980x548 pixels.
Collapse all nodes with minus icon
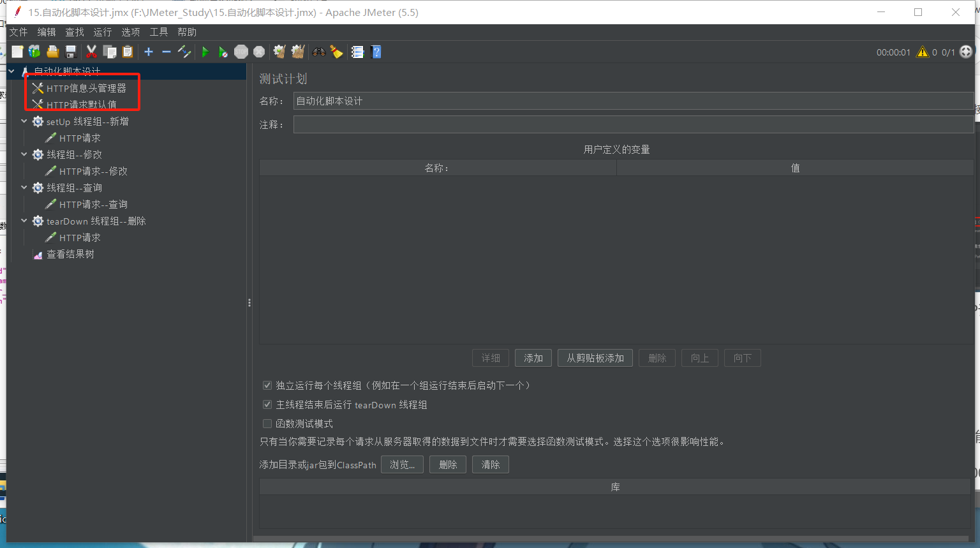(167, 52)
